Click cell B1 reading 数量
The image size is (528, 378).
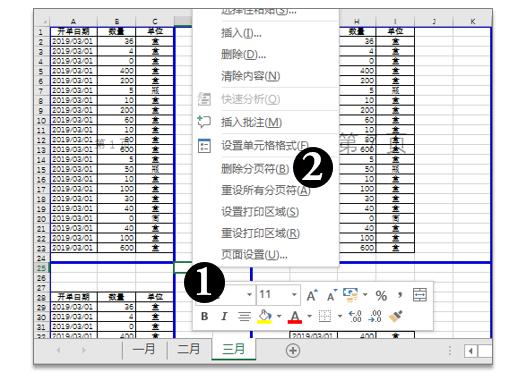click(x=117, y=32)
